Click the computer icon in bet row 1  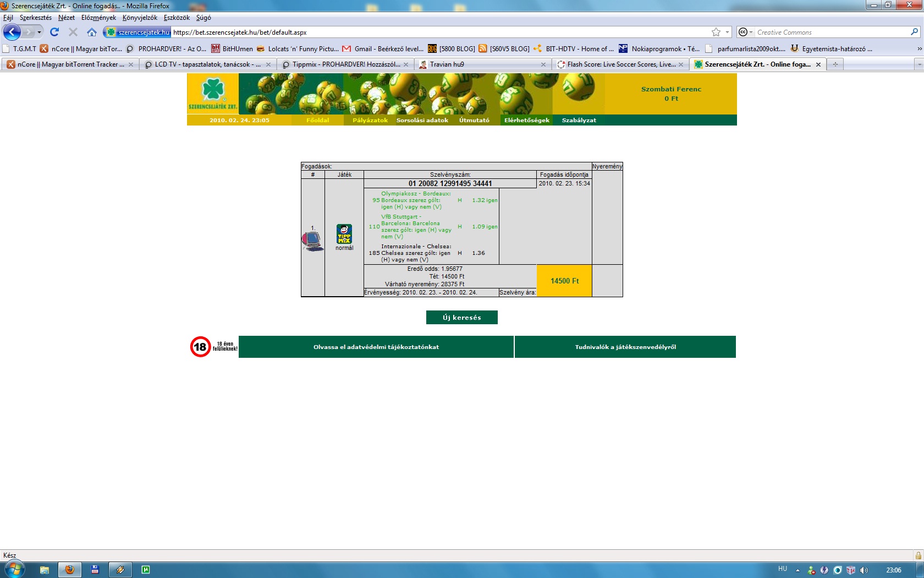312,241
